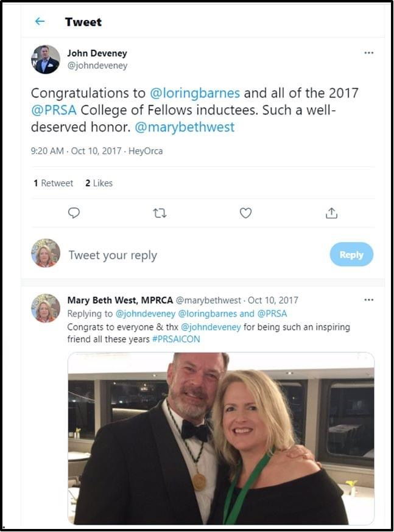Screen dimensions: 394x532
Task: Open John Deveney's tweet more options menu
Action: [x=368, y=53]
